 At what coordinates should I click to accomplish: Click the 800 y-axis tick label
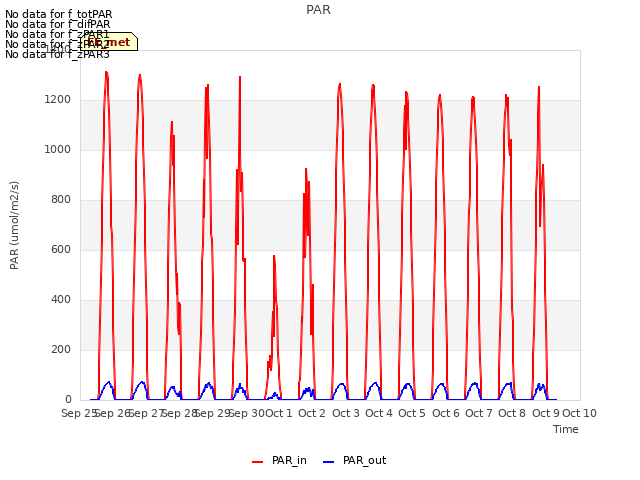click(x=61, y=200)
